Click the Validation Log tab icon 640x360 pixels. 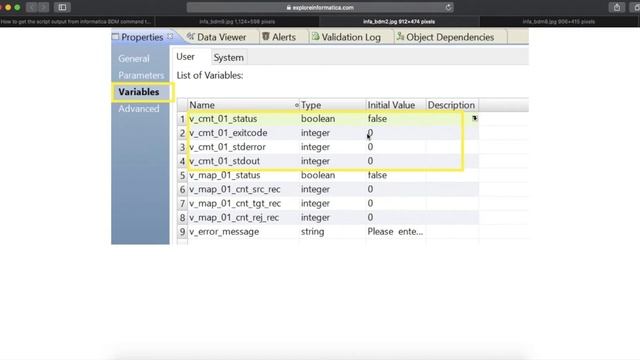(x=316, y=36)
